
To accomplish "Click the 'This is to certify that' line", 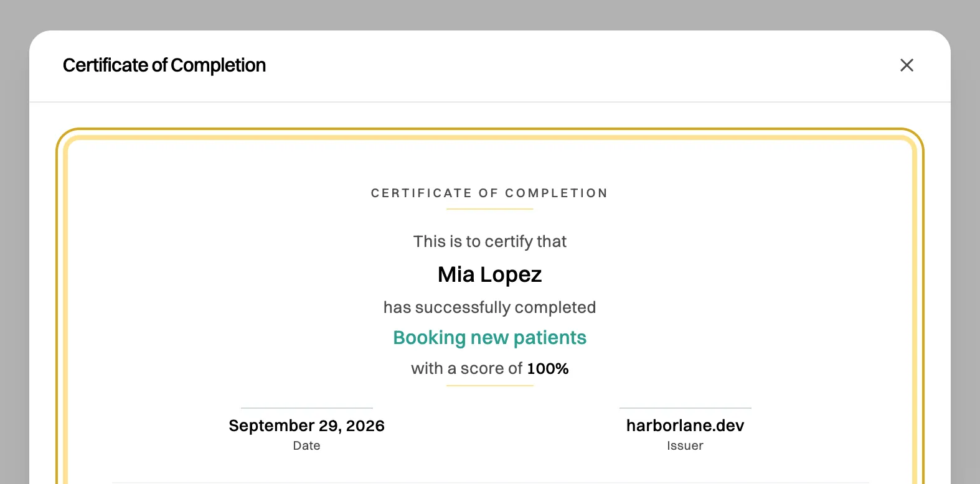I will point(490,241).
